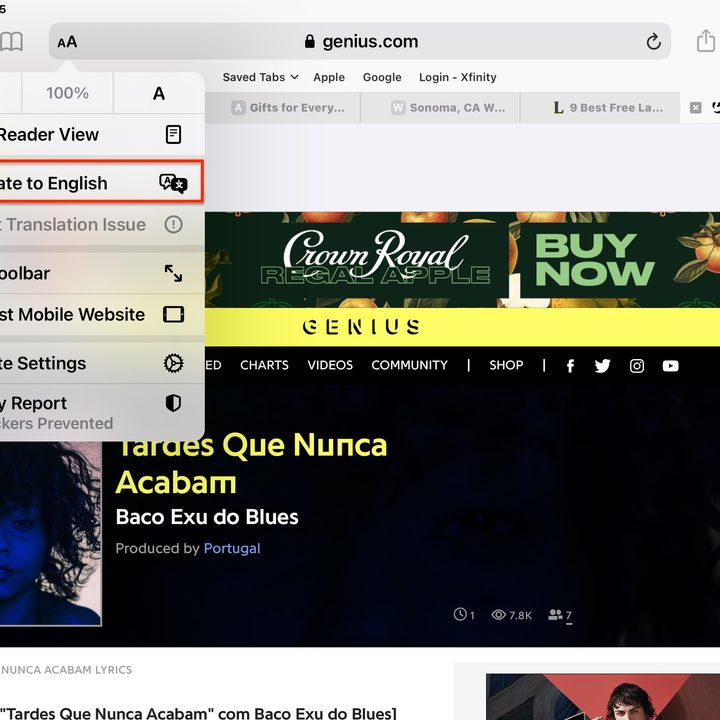Tap the AA text size button
The height and width of the screenshot is (720, 720).
pos(67,42)
